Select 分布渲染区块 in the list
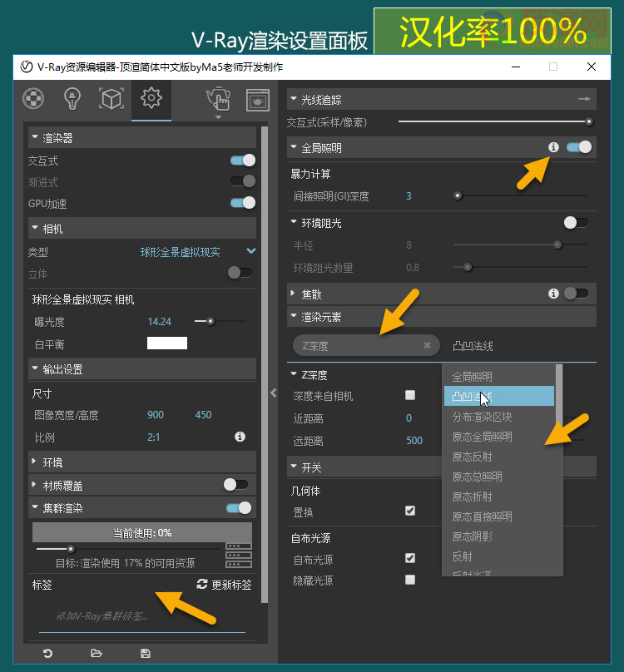Screen dimensions: 624x672 coord(499,417)
